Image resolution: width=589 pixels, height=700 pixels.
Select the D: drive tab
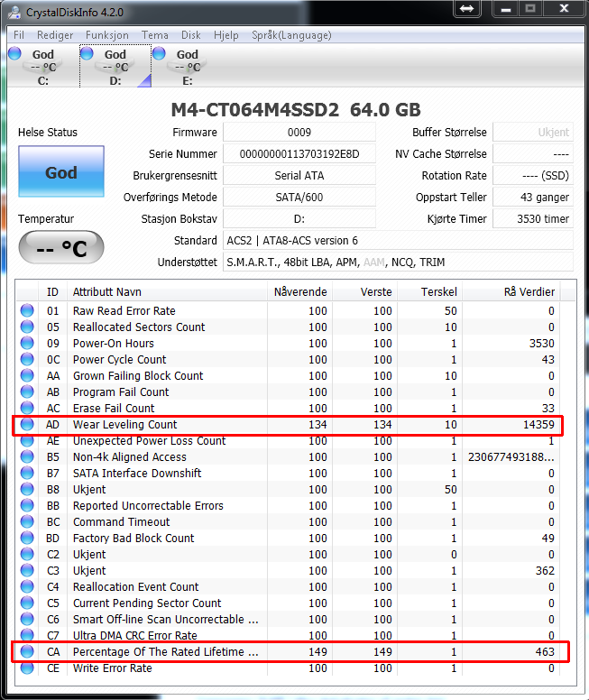[x=115, y=67]
